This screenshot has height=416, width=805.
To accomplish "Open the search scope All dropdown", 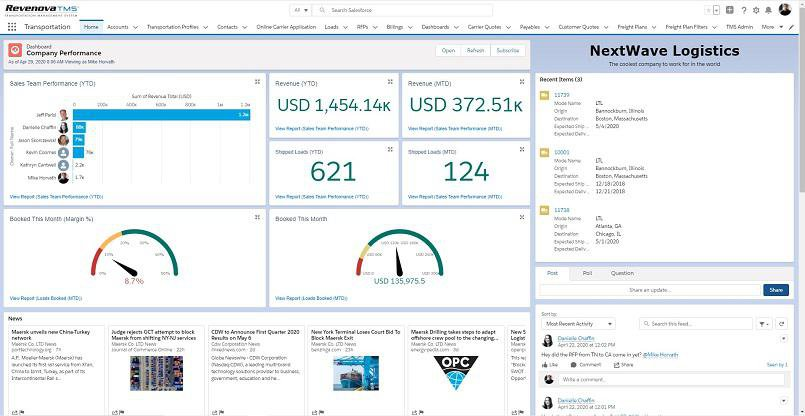I will pyautogui.click(x=301, y=10).
